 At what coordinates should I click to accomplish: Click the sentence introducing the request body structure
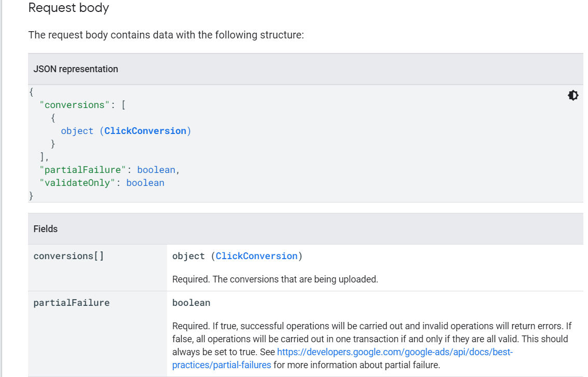click(166, 35)
